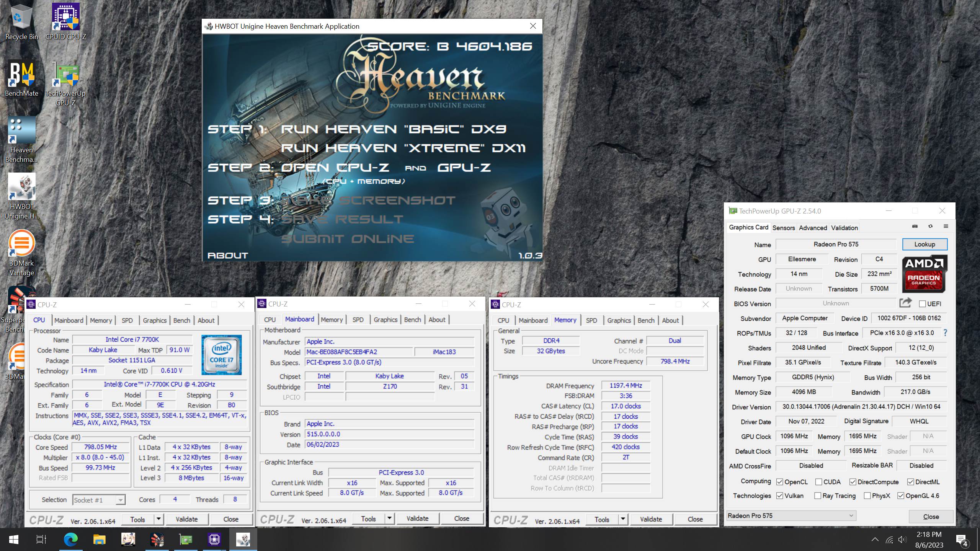Click the AMD Radeon Graphics logo in GPU-Z
The image size is (980, 551).
[x=924, y=274]
